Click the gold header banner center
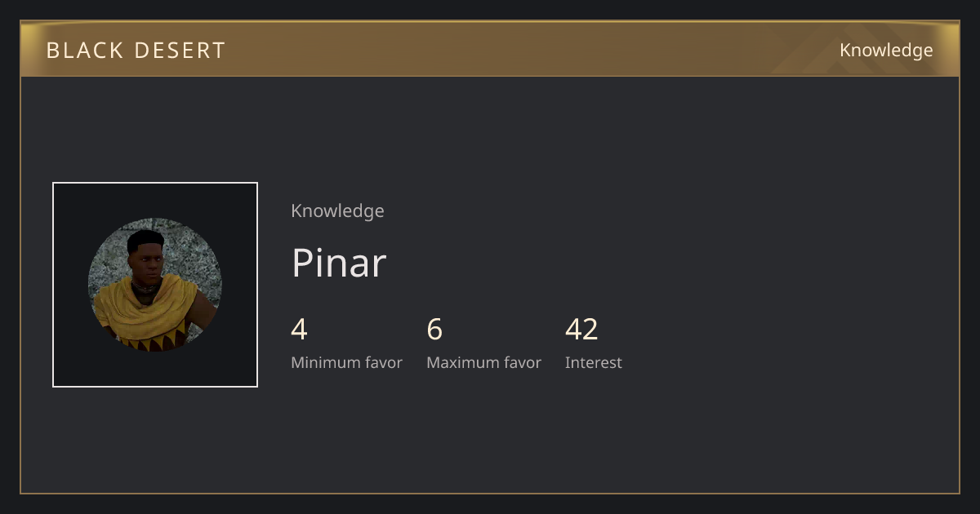980x514 pixels. 490,49
